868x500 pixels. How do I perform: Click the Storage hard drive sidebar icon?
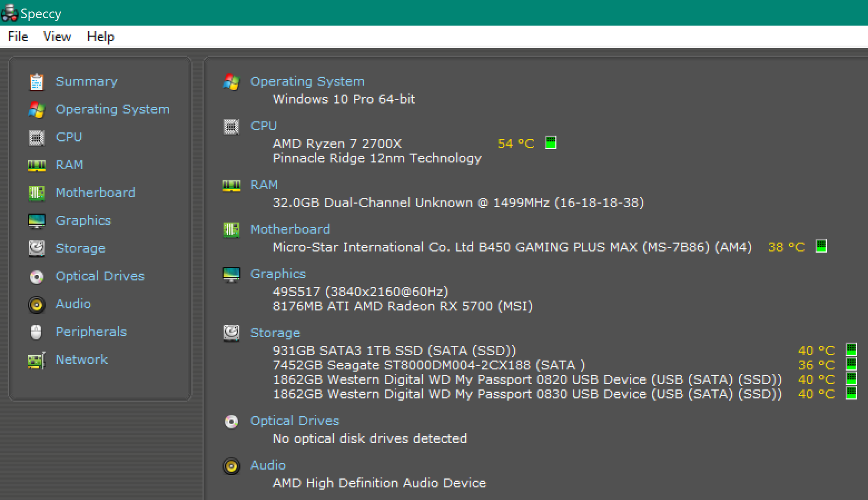point(36,248)
